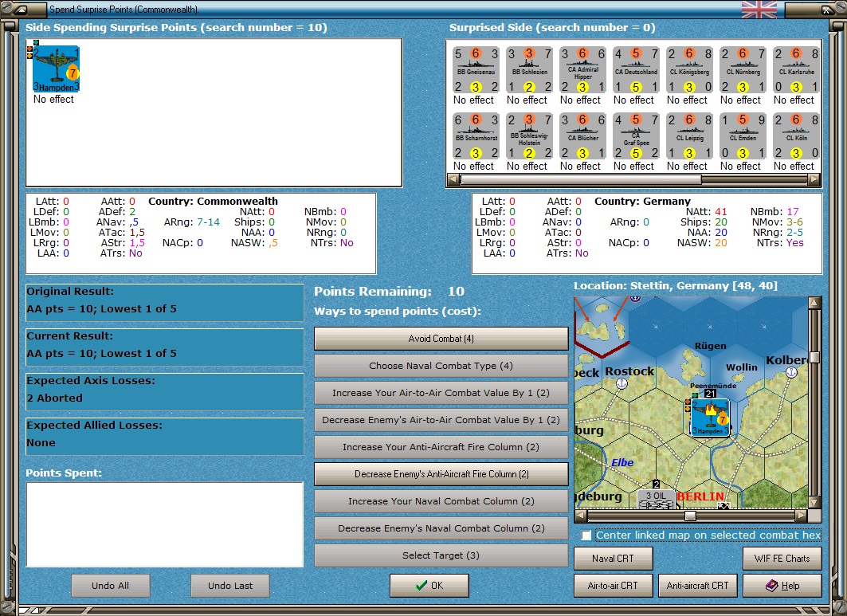Click Select Target (3) option
Viewport: 847px width, 616px height.
coord(441,555)
